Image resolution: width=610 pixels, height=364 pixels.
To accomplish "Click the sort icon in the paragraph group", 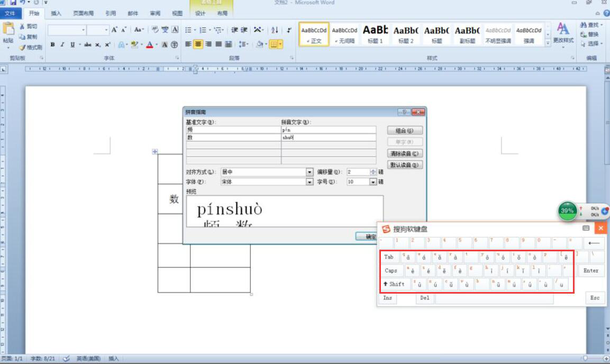I will (x=275, y=30).
